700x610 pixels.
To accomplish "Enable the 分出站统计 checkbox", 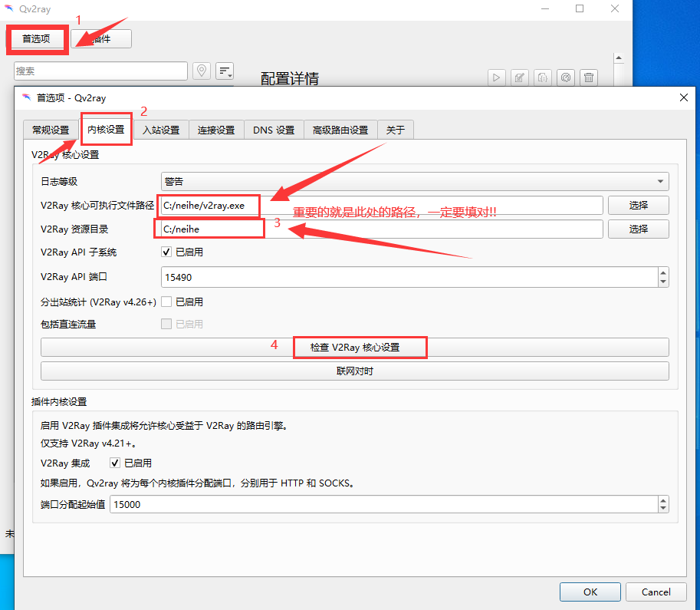I will (166, 302).
